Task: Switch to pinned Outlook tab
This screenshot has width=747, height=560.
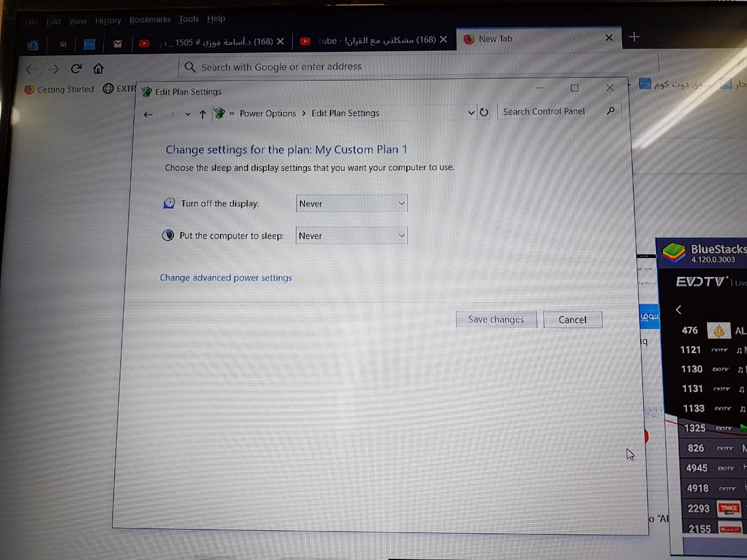Action: point(33,44)
